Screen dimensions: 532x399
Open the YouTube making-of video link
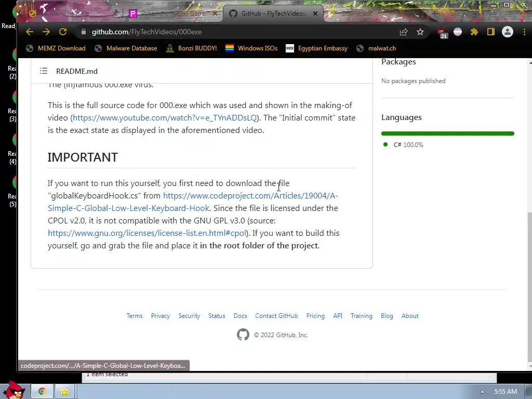click(165, 118)
